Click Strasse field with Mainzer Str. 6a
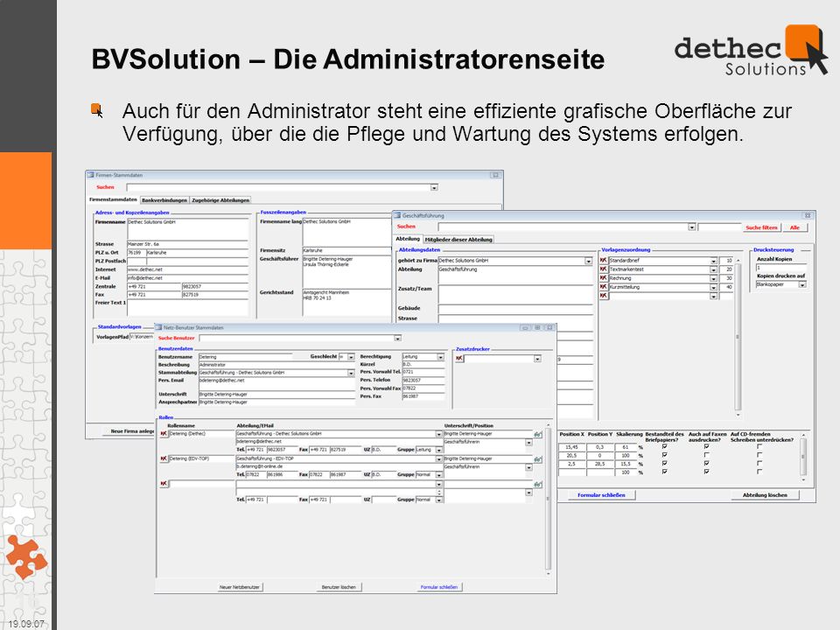Image resolution: width=840 pixels, height=630 pixels. pos(188,244)
